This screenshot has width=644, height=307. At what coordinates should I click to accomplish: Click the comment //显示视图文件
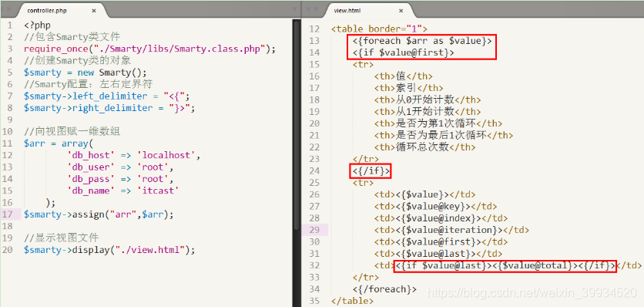pyautogui.click(x=62, y=238)
